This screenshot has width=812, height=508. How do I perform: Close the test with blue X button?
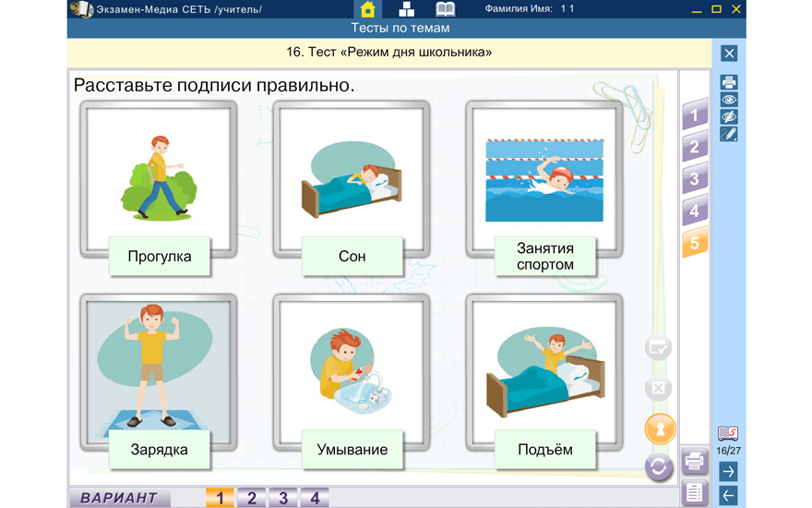[729, 54]
